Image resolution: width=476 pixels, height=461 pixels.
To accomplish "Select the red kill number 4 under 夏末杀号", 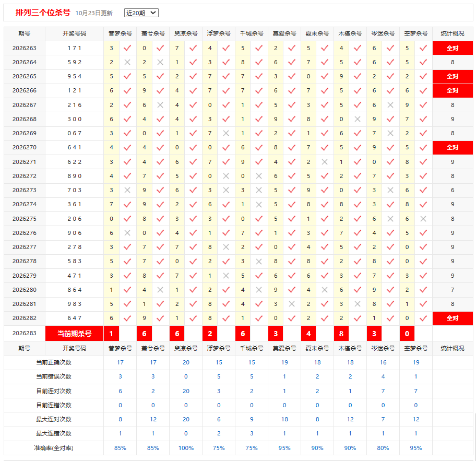I will pos(308,334).
